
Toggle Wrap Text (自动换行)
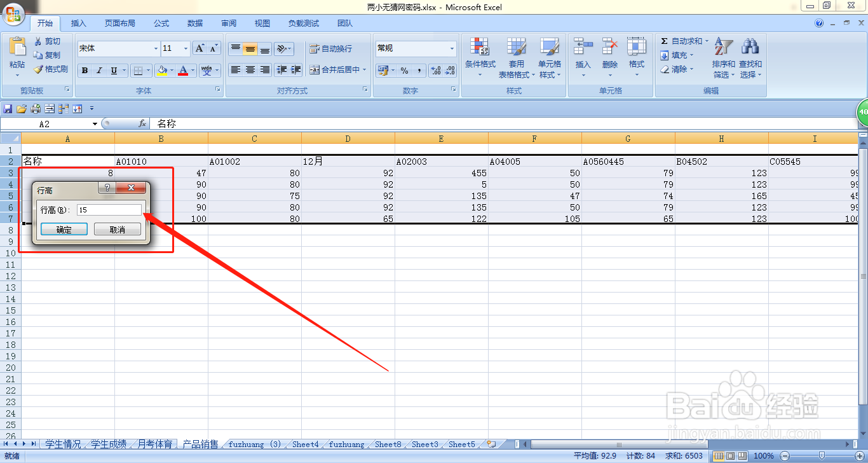330,49
